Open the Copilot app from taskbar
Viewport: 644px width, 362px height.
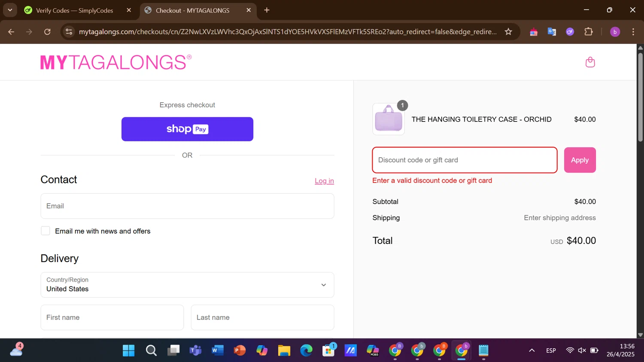(262, 351)
